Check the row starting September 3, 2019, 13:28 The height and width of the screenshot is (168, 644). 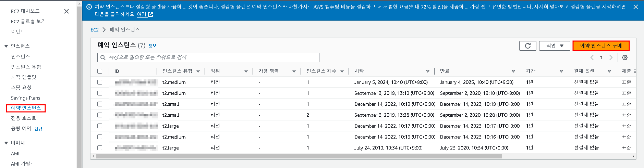(x=100, y=115)
